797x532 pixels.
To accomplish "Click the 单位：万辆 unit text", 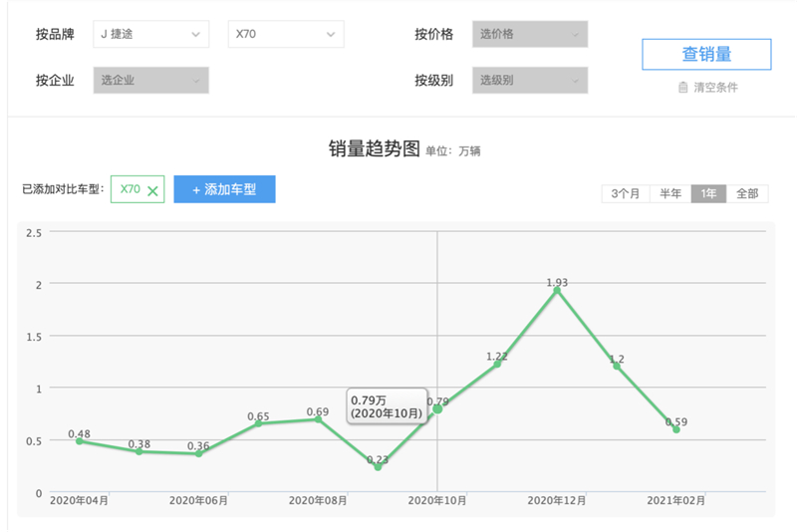I will click(453, 150).
